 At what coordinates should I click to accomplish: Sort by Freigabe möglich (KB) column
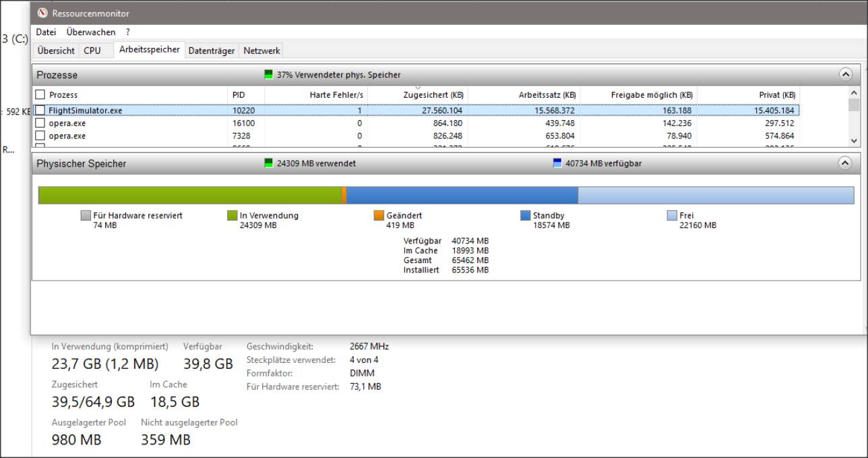(639, 95)
